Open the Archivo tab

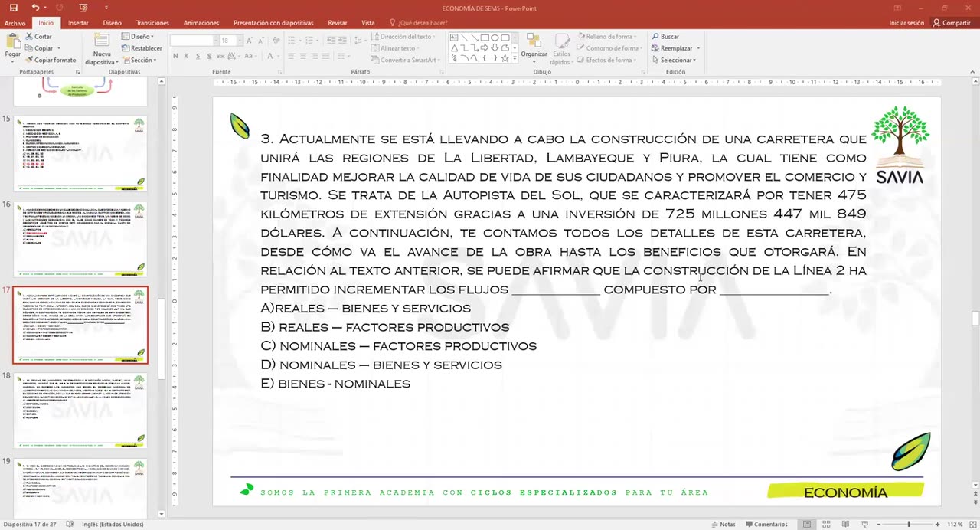point(15,23)
